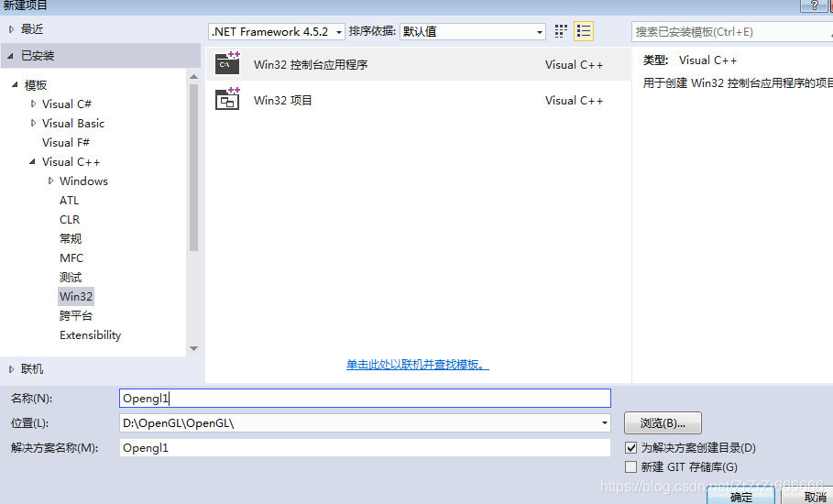Click the search installed templates box
The width and height of the screenshot is (833, 504).
coord(731,31)
